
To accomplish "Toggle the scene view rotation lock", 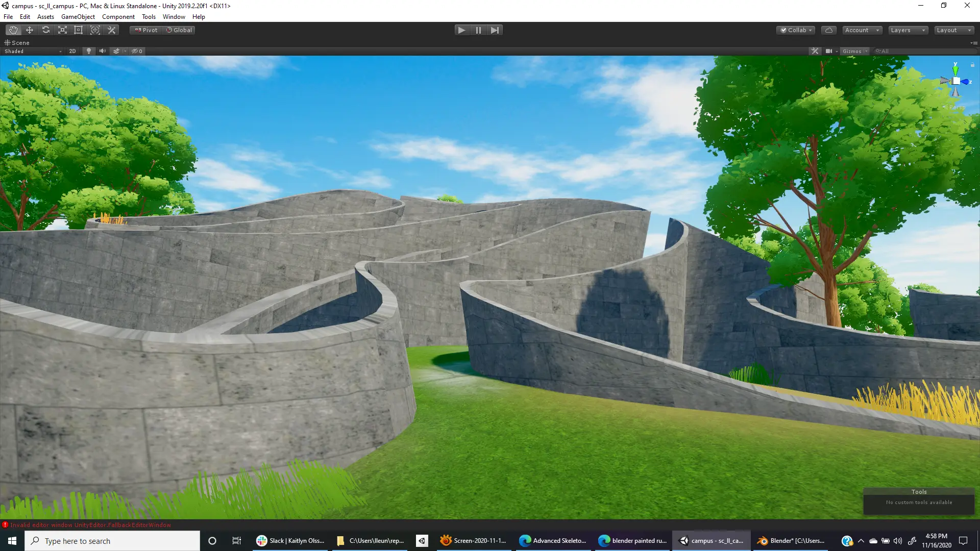I will click(x=972, y=65).
